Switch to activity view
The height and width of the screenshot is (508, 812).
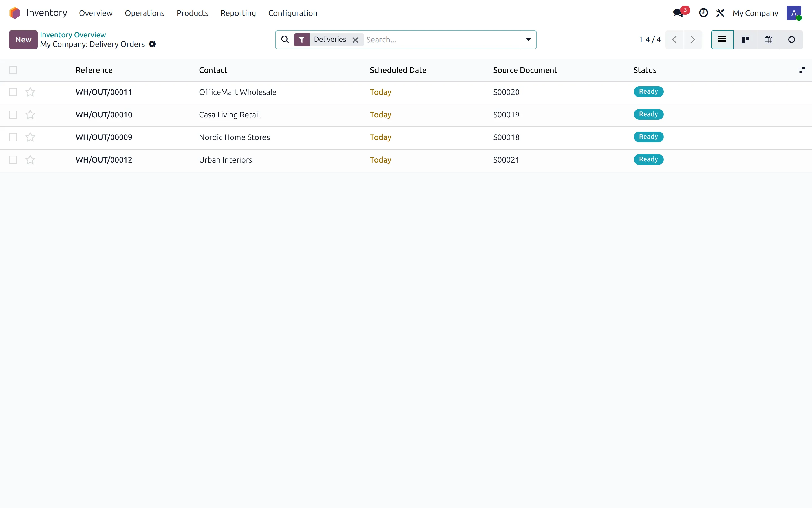pos(792,40)
